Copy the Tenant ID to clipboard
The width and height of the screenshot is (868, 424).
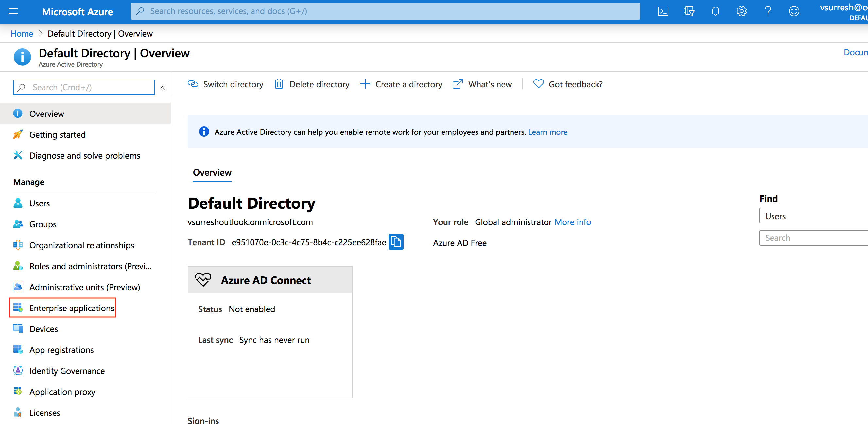pyautogui.click(x=396, y=242)
